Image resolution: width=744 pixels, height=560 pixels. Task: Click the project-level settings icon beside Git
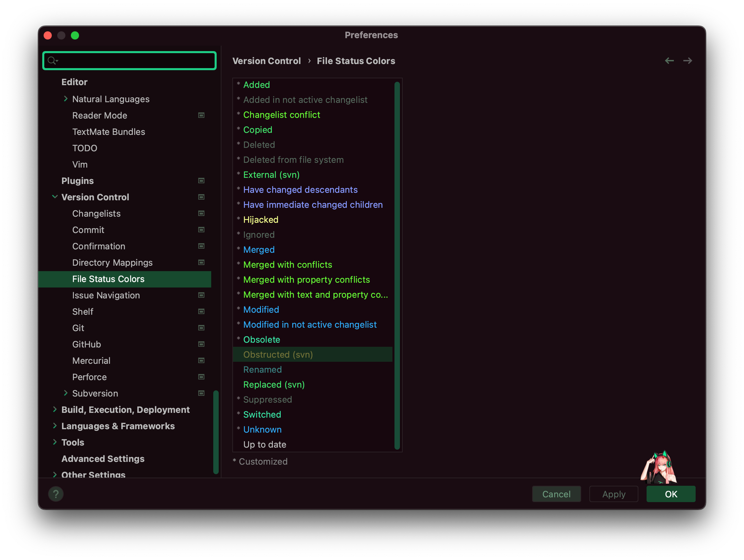(201, 328)
